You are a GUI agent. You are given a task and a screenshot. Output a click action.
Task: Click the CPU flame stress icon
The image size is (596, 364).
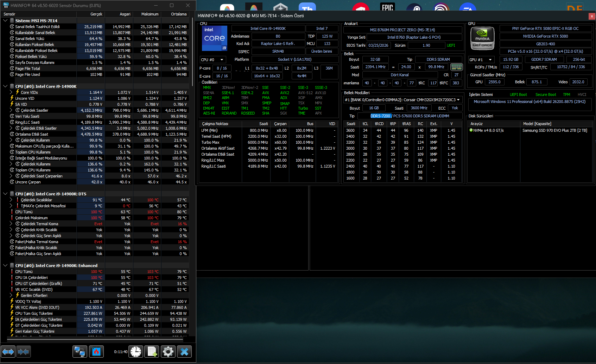click(96, 351)
